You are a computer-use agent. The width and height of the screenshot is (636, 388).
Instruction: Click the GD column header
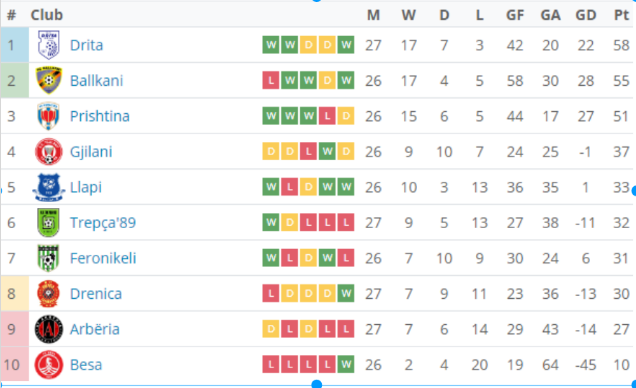[586, 15]
